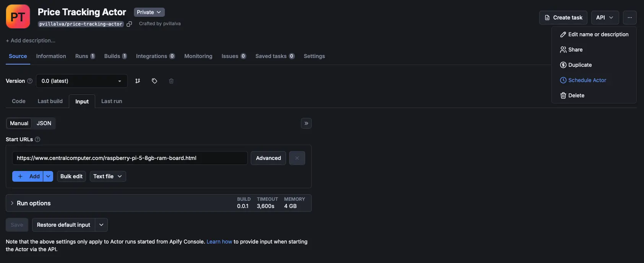Screen dimensions: 644x263
Task: Click the Create task button
Action: point(563,18)
